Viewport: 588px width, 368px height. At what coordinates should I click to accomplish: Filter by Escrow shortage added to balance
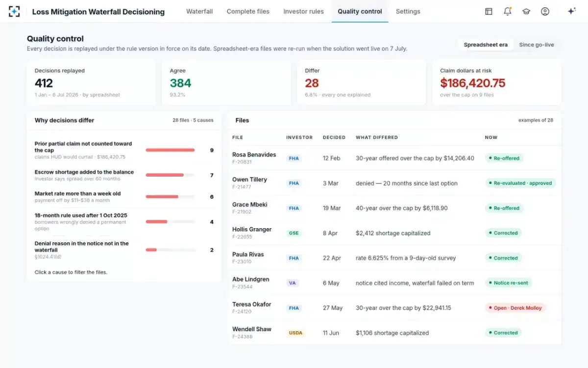[x=124, y=175]
